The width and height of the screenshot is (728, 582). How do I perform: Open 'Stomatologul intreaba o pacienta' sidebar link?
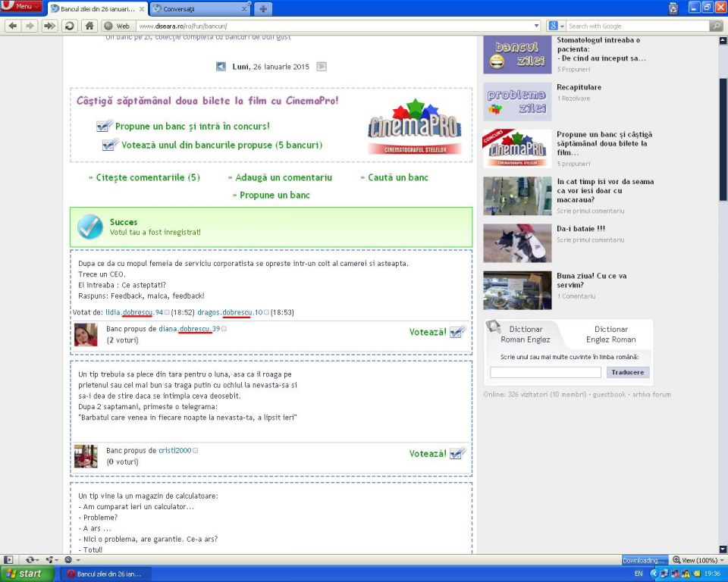click(601, 49)
